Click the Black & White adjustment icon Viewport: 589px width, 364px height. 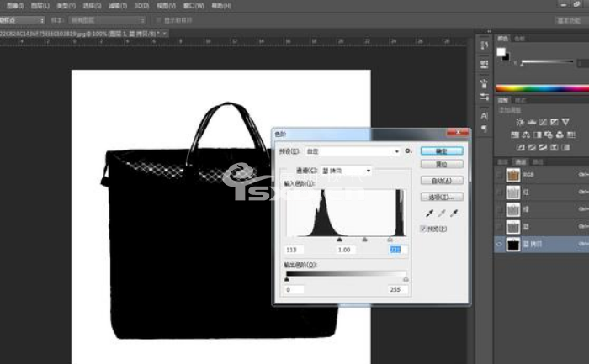point(538,135)
